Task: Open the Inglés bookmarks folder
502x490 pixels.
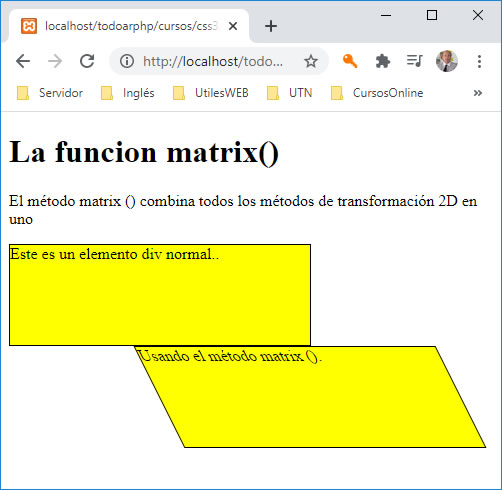Action: [128, 93]
